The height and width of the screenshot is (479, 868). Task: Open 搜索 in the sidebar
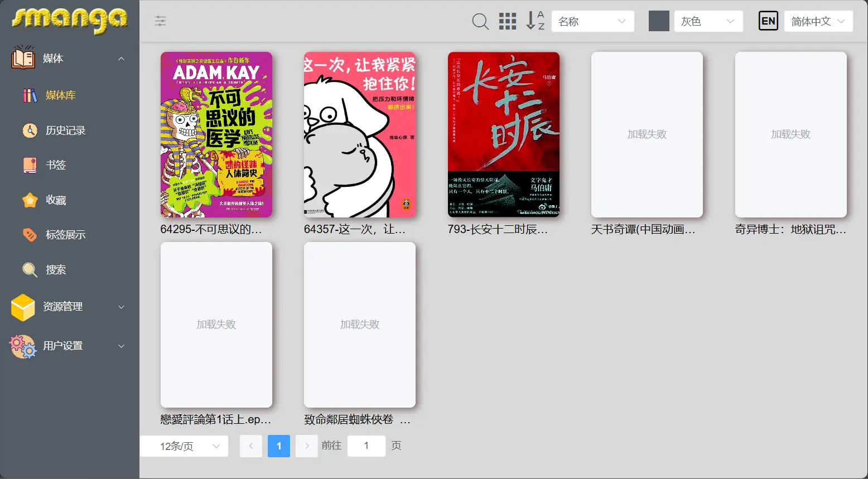click(x=56, y=270)
